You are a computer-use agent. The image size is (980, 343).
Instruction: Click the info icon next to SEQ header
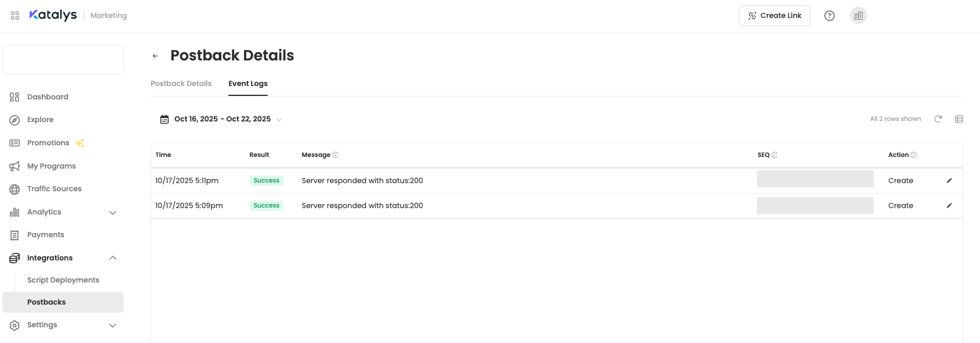point(775,155)
